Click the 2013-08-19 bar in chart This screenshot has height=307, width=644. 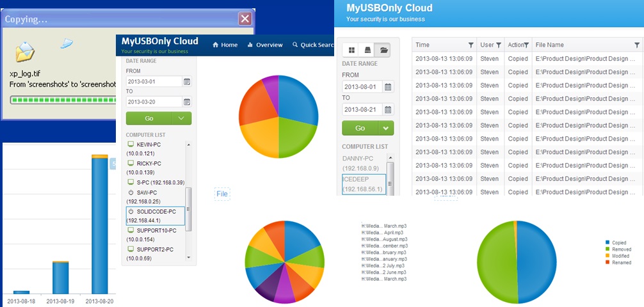(x=60, y=278)
